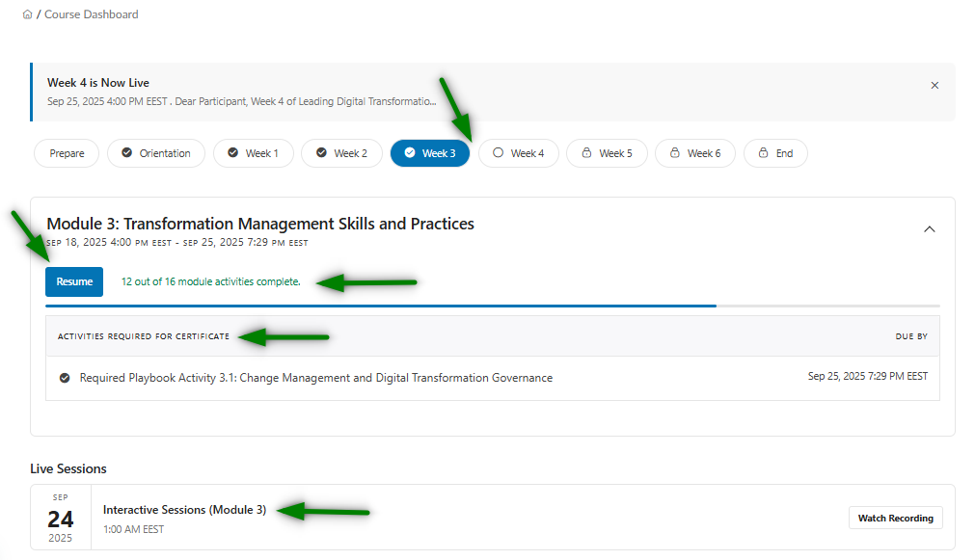Click the Sep 24 2025 date tile

click(x=61, y=519)
